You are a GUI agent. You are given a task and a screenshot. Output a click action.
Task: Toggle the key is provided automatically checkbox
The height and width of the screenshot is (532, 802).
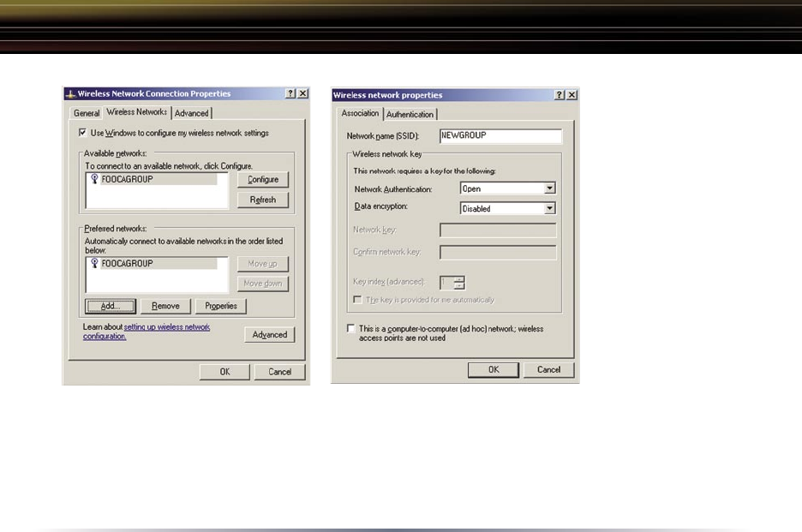pyautogui.click(x=357, y=299)
